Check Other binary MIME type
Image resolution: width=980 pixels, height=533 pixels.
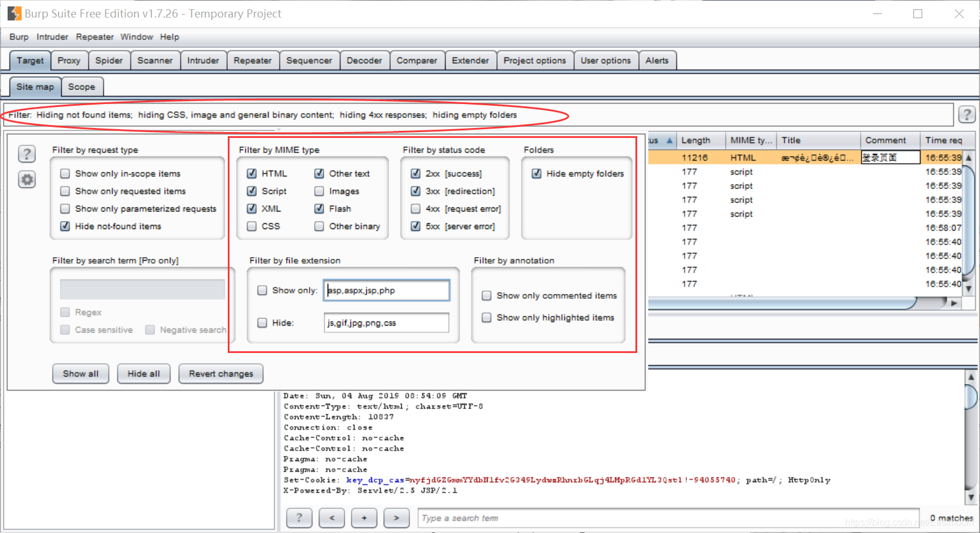pyautogui.click(x=319, y=226)
